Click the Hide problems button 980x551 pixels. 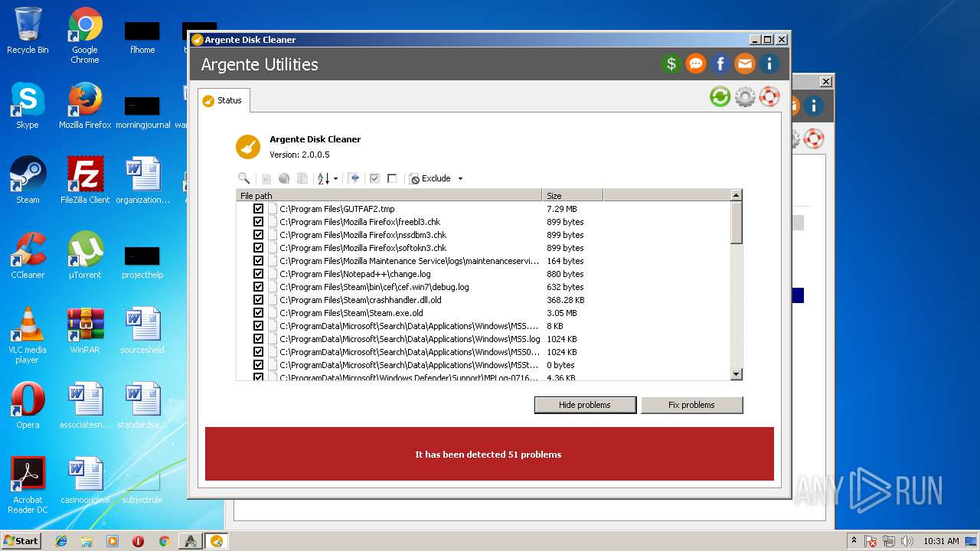(585, 405)
